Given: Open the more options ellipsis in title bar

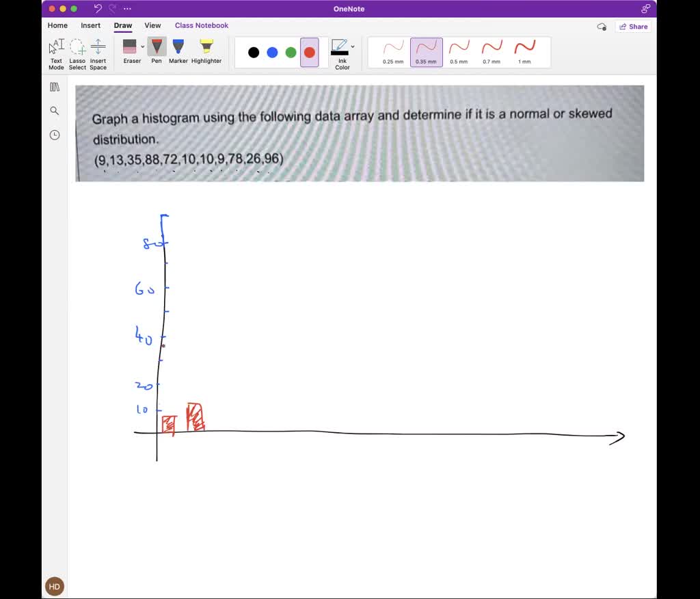Looking at the screenshot, I should click(127, 8).
